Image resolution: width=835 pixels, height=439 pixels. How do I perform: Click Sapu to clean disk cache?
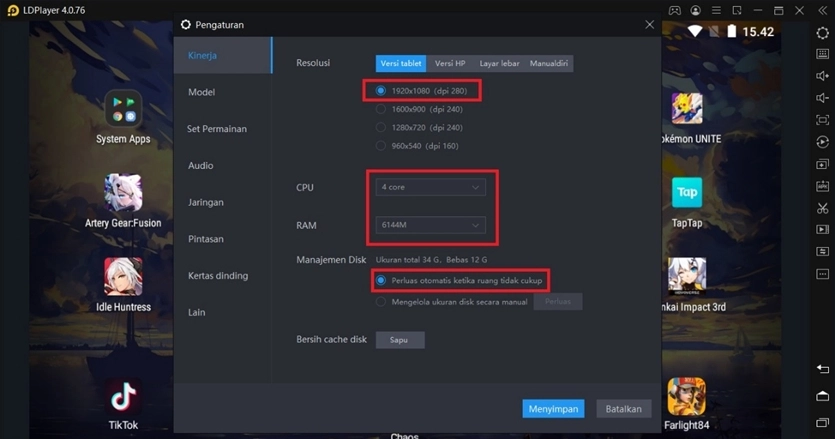(x=400, y=340)
